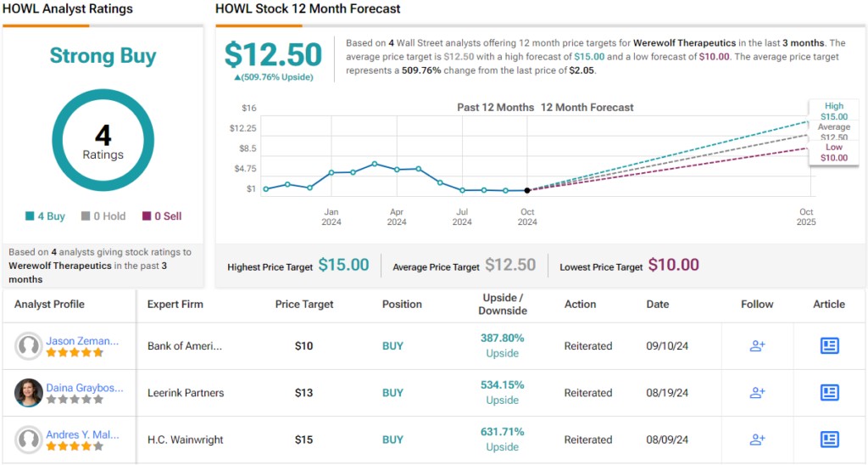The width and height of the screenshot is (868, 465).
Task: Click the 4 Buy legend swatch
Action: point(30,216)
